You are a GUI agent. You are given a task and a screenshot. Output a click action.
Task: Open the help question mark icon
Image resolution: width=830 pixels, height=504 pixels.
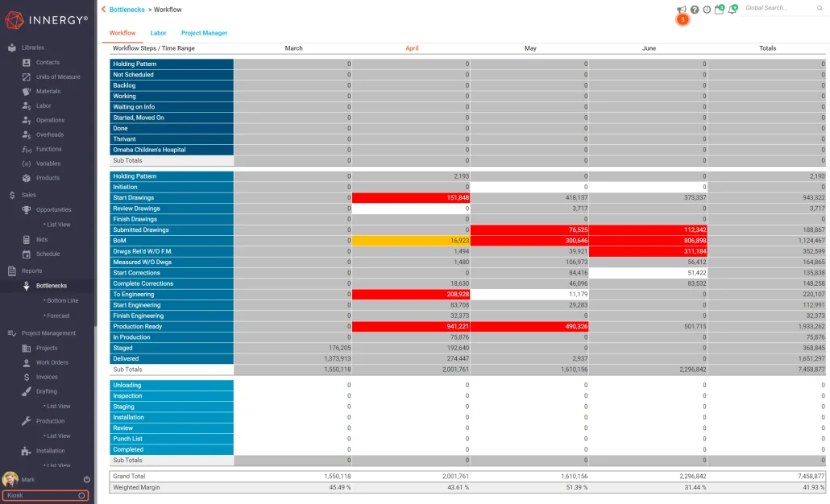[695, 10]
